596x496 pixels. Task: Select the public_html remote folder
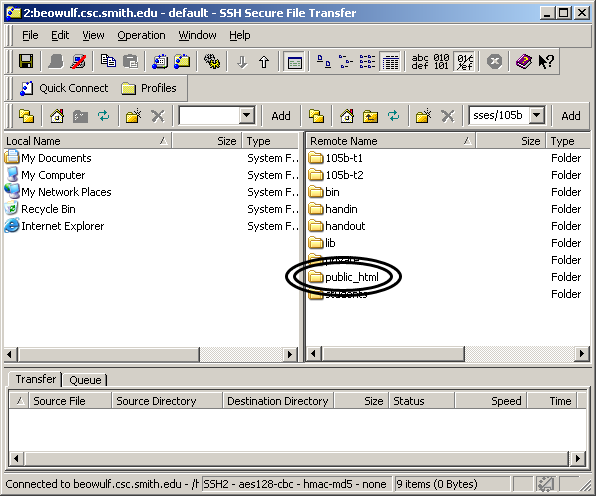click(x=343, y=277)
